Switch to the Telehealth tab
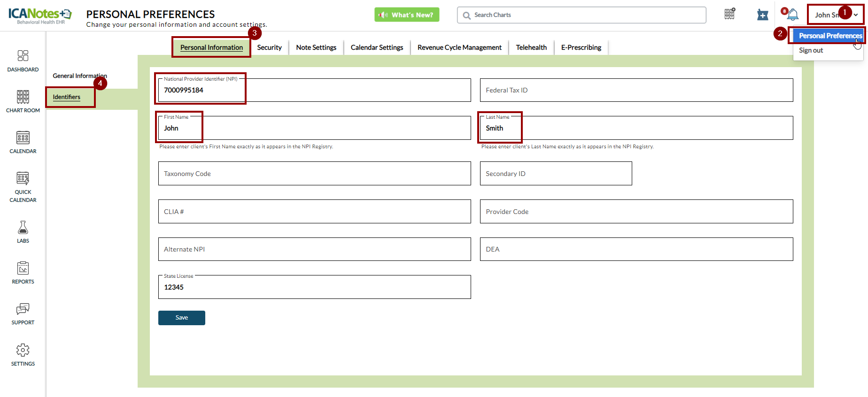The image size is (868, 397). point(531,47)
